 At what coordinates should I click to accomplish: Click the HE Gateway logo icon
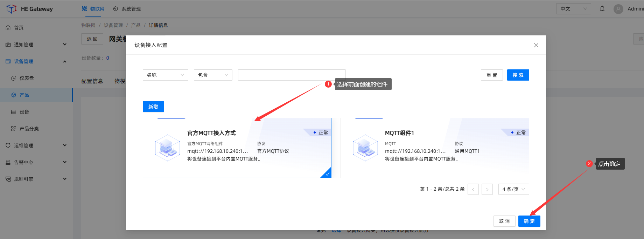(x=11, y=9)
